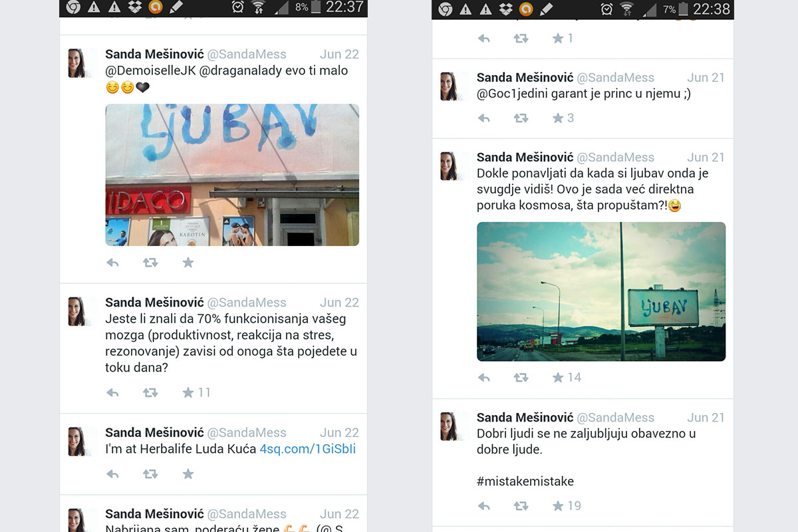Retweet the 'Dokle ponavljati' tweet
Screen dimensions: 798x532
pyautogui.click(x=521, y=378)
